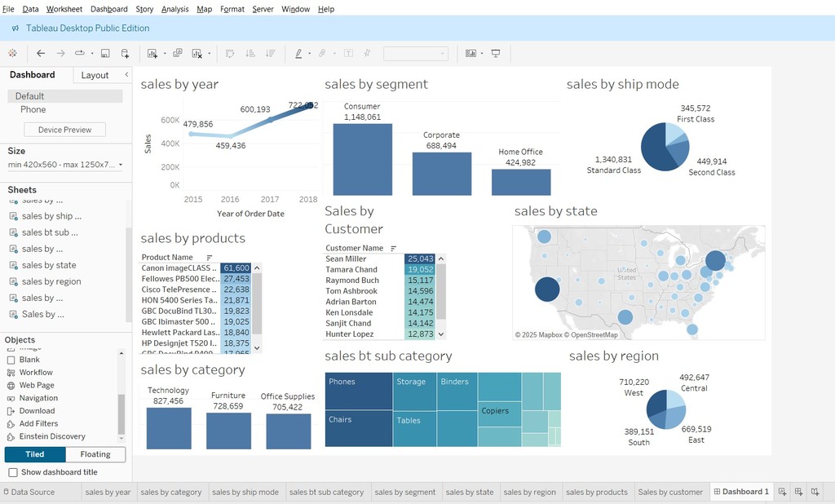Click the customer list scroll-up arrow
The height and width of the screenshot is (504, 835).
441,259
